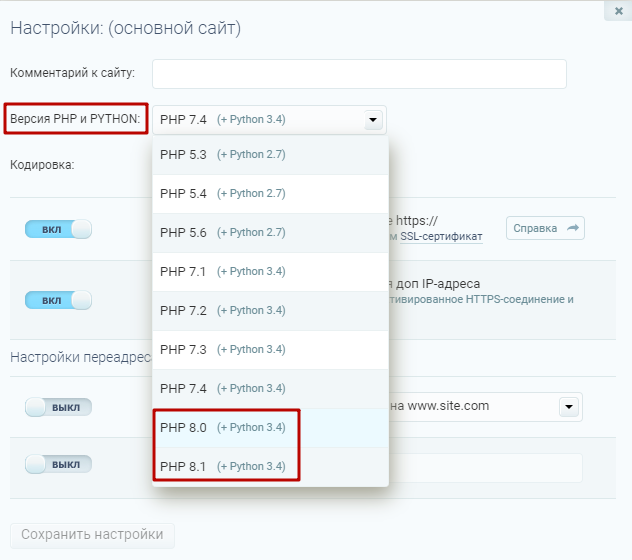Choose PHP 7.3 in dropdown list
The width and height of the screenshot is (632, 560).
(x=270, y=349)
